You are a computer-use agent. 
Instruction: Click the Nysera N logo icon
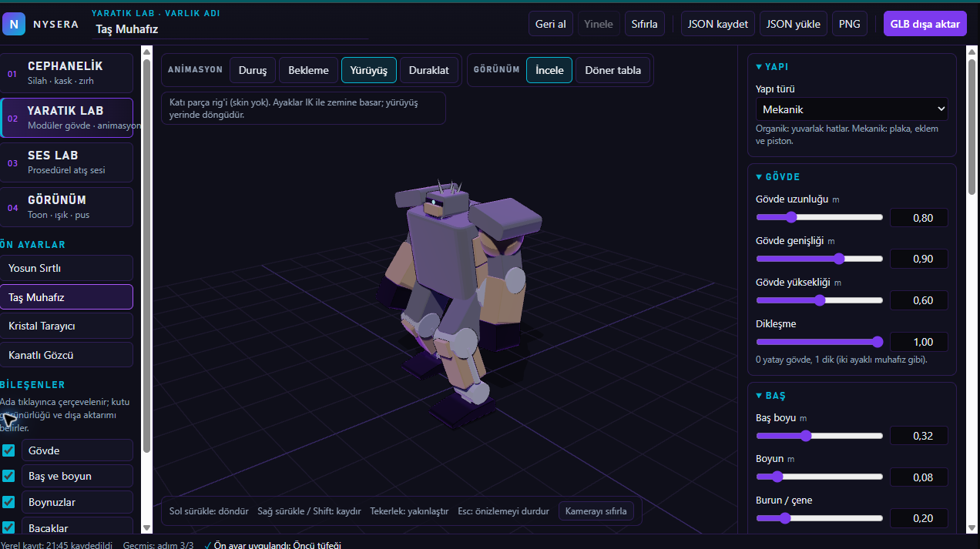point(14,24)
